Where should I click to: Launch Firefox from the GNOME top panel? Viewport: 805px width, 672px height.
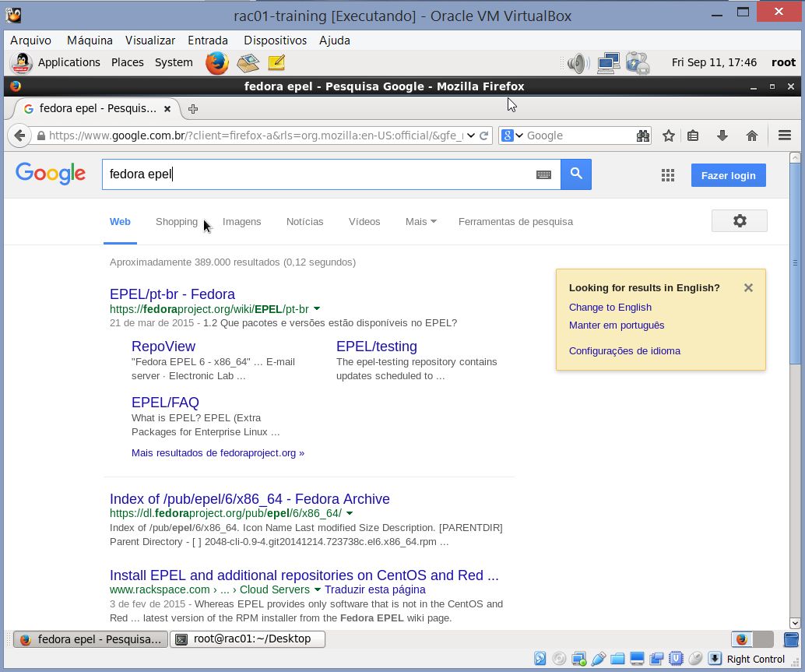216,62
